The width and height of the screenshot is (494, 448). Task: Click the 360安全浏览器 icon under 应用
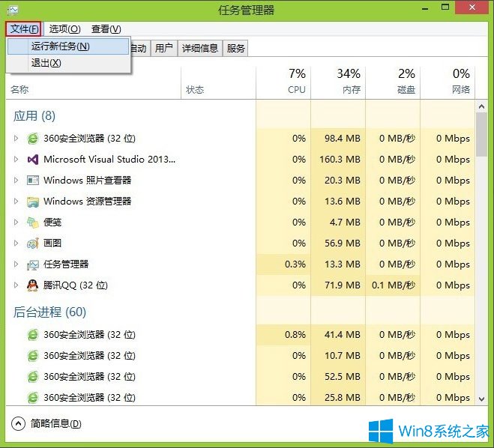click(x=32, y=139)
